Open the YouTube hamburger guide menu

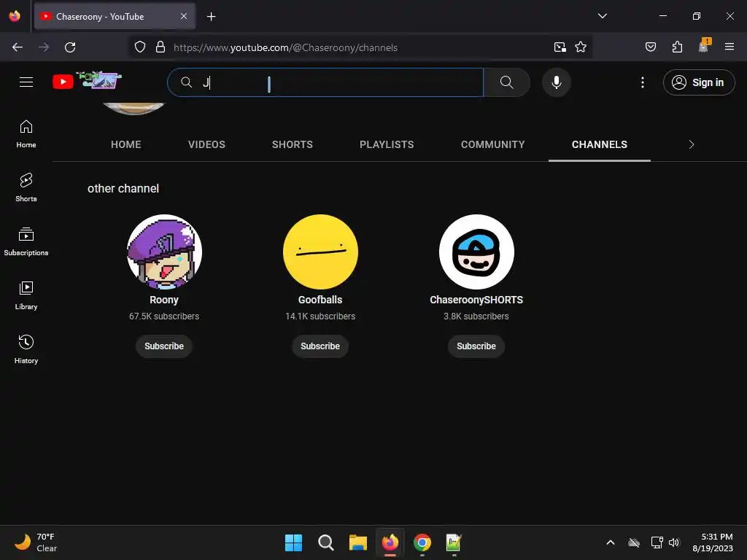pyautogui.click(x=26, y=82)
